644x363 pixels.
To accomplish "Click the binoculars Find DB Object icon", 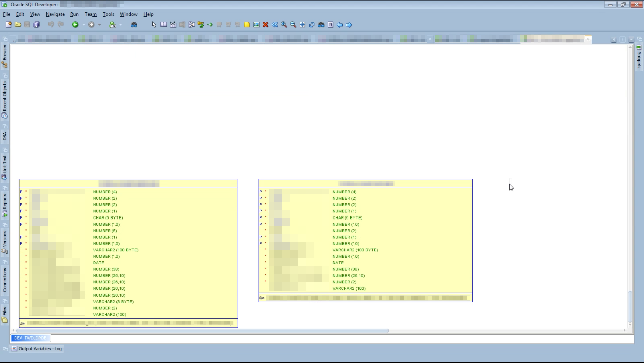I will (x=134, y=24).
